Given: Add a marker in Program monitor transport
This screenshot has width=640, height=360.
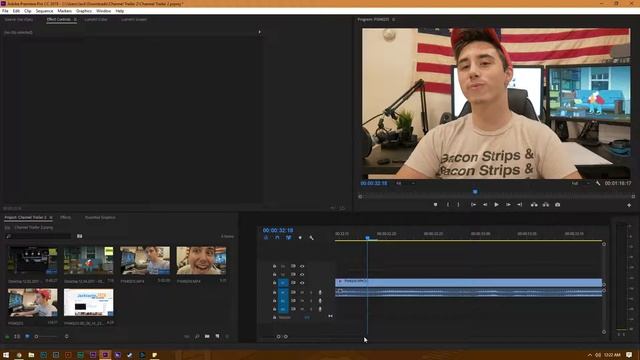Looking at the screenshot, I should pyautogui.click(x=435, y=204).
